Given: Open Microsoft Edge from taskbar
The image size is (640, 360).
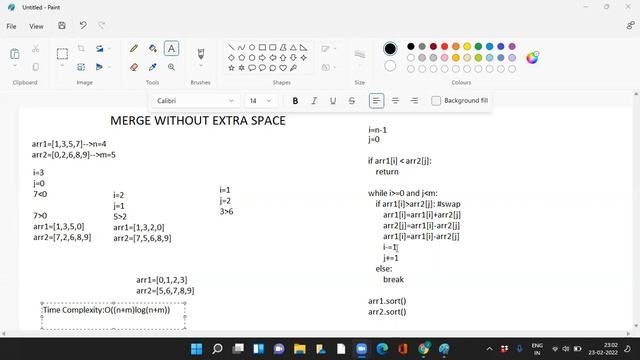Looking at the screenshot, I should coord(382,349).
